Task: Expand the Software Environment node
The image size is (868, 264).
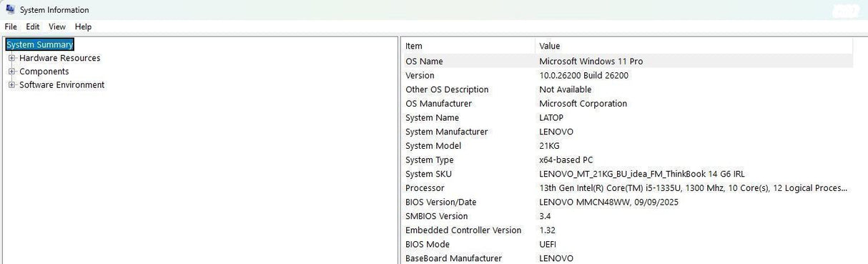Action: click(11, 85)
